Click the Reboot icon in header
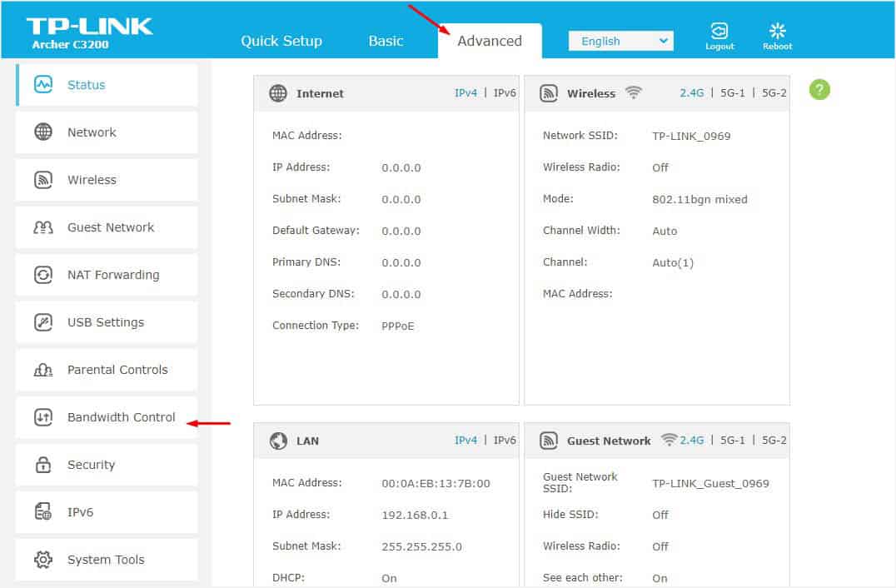Image resolution: width=896 pixels, height=588 pixels. (x=777, y=30)
